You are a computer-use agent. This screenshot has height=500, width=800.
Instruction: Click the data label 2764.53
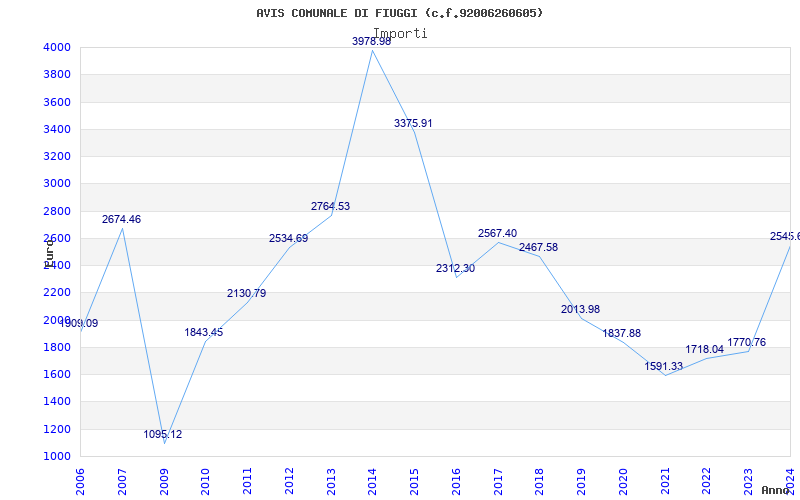[331, 207]
